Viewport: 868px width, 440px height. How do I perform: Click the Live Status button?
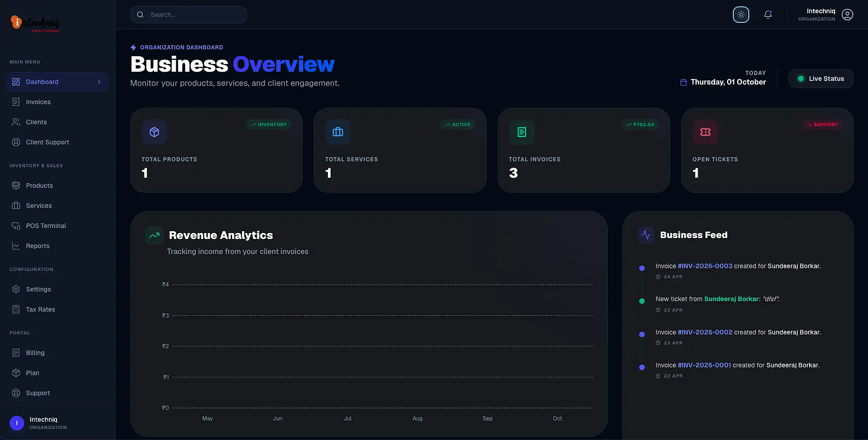(821, 79)
